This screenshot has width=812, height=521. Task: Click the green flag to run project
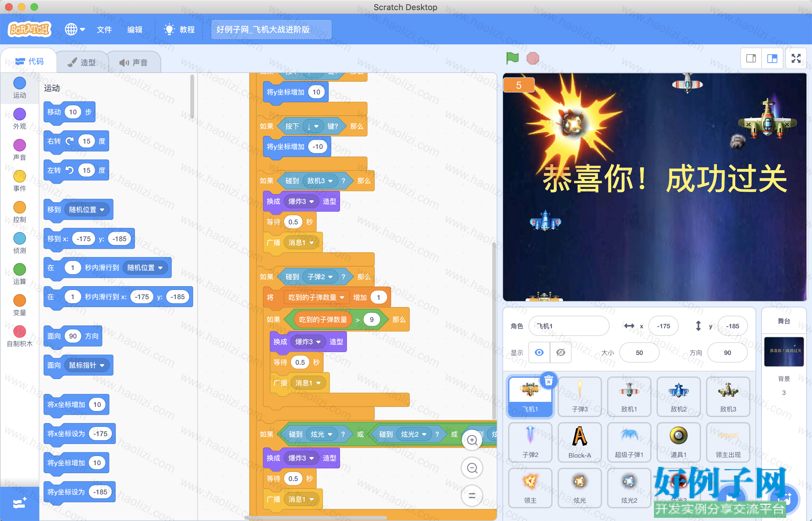(512, 58)
